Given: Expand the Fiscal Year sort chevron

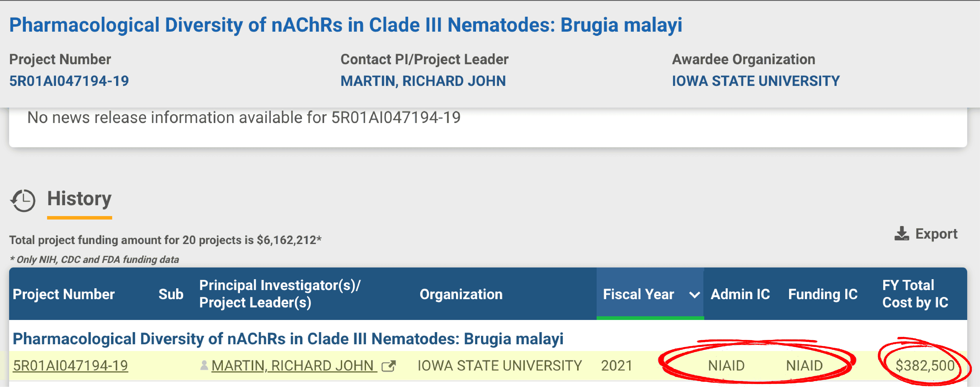Looking at the screenshot, I should click(694, 295).
